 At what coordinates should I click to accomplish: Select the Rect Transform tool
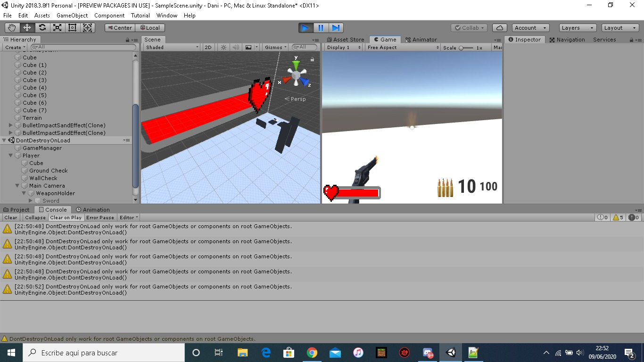pos(73,28)
